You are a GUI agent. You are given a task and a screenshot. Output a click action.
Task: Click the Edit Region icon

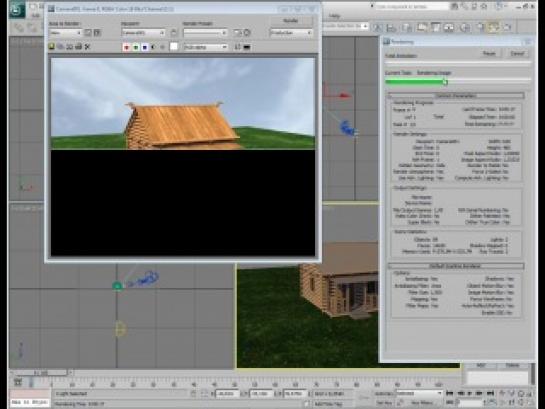point(88,33)
